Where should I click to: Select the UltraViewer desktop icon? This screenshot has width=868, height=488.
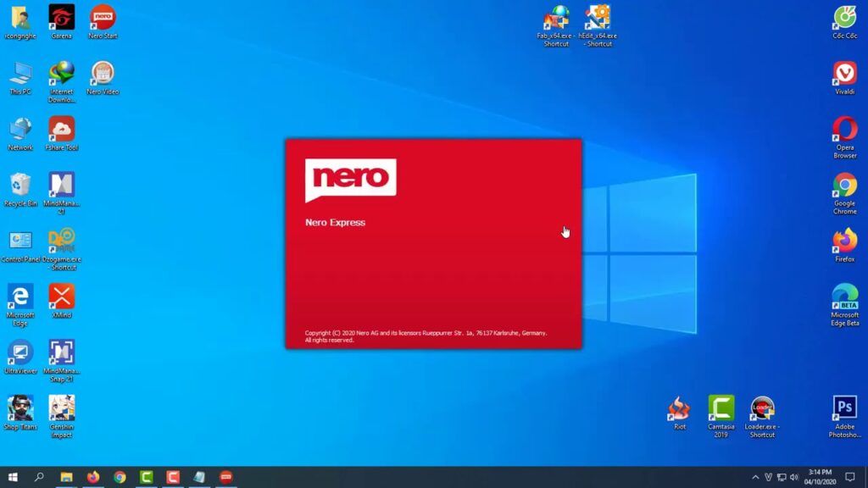click(x=20, y=358)
